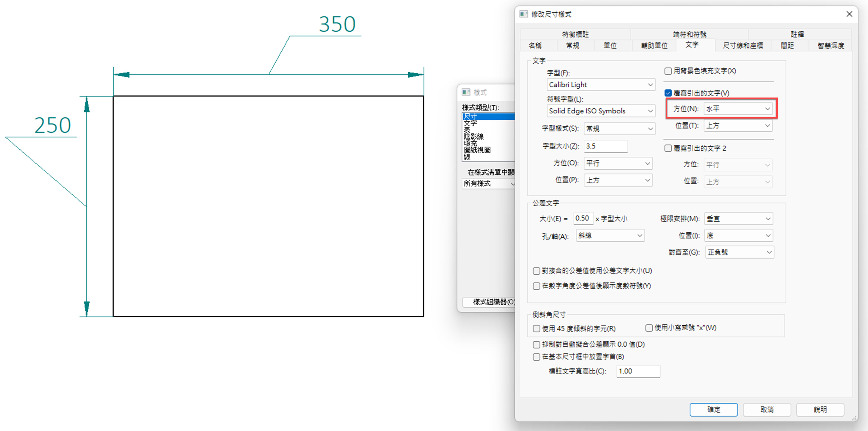The image size is (868, 431).
Task: Open the 位置(P) 上方 dropdown
Action: pyautogui.click(x=618, y=180)
